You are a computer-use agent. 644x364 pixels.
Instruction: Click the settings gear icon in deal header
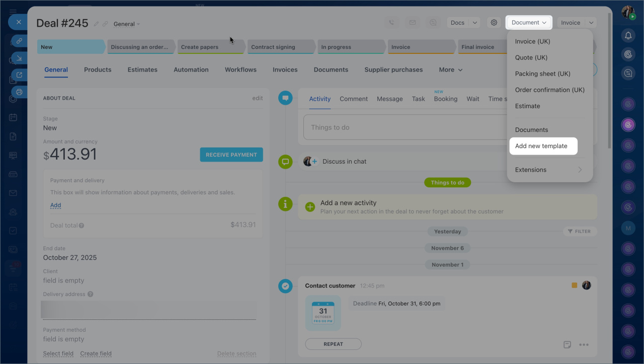494,23
